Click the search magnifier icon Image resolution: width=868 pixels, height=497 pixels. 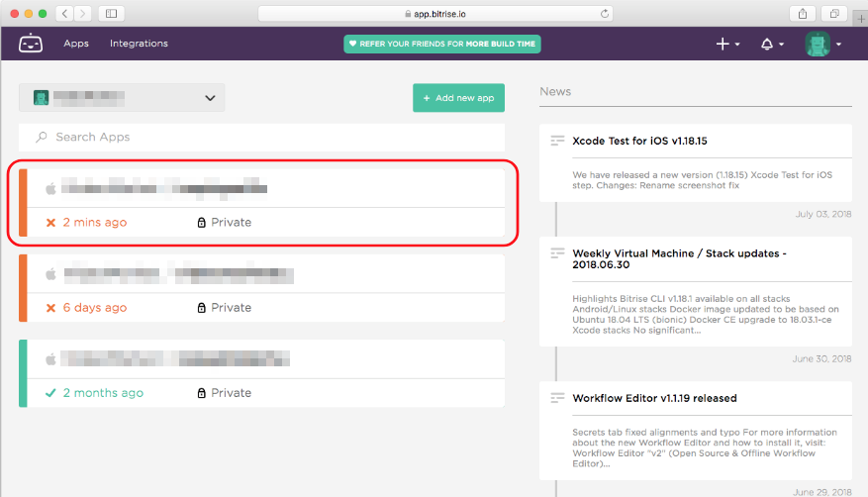[x=41, y=137]
